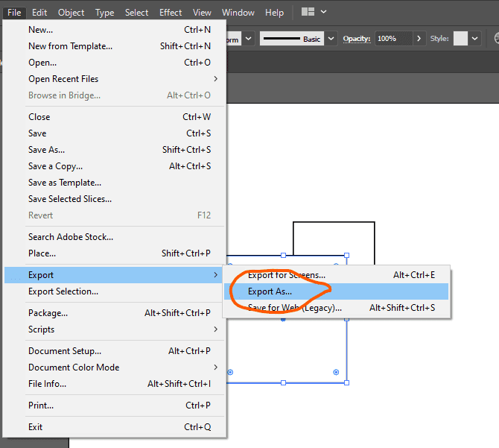Open the Type menu
This screenshot has height=448, width=499.
click(105, 13)
